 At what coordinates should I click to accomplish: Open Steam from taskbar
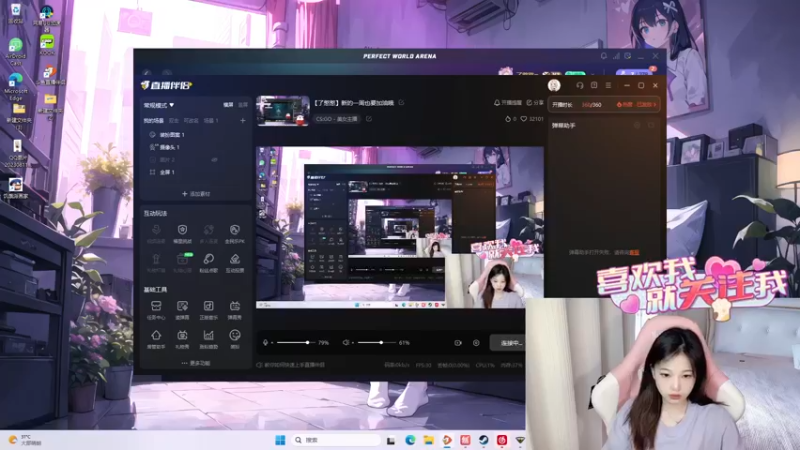tap(483, 440)
